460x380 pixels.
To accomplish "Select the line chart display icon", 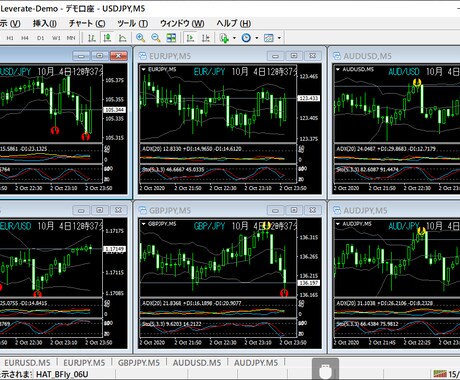I will coord(123,38).
